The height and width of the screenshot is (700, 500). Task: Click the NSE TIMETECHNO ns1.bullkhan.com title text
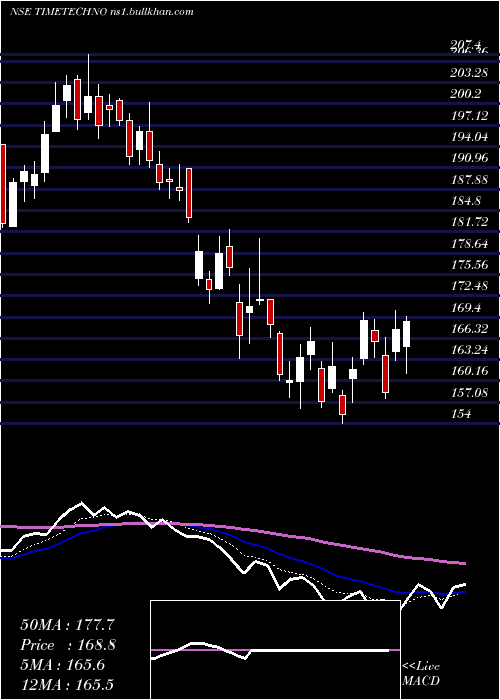click(102, 12)
